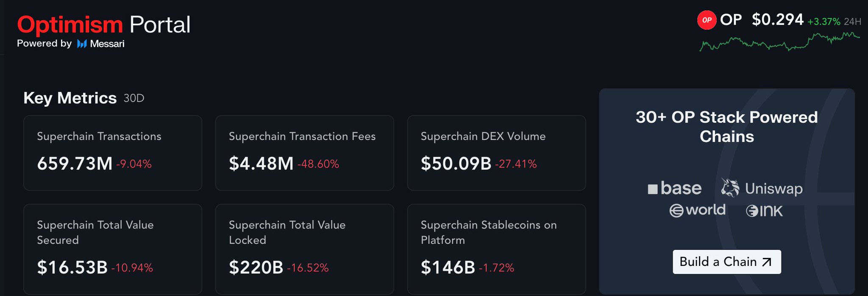
Task: Click the arrow on Build a Chain
Action: pos(766,262)
